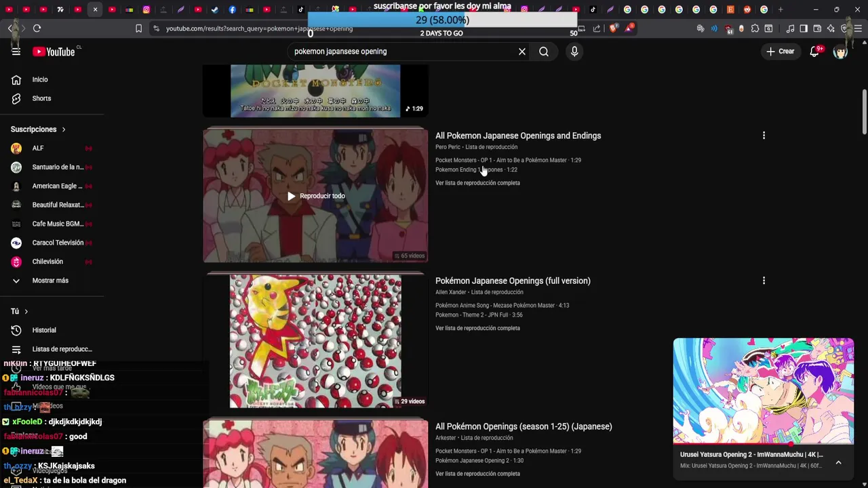Open Pokemon Ending 1 Japones video
The image size is (868, 488).
[x=476, y=170]
